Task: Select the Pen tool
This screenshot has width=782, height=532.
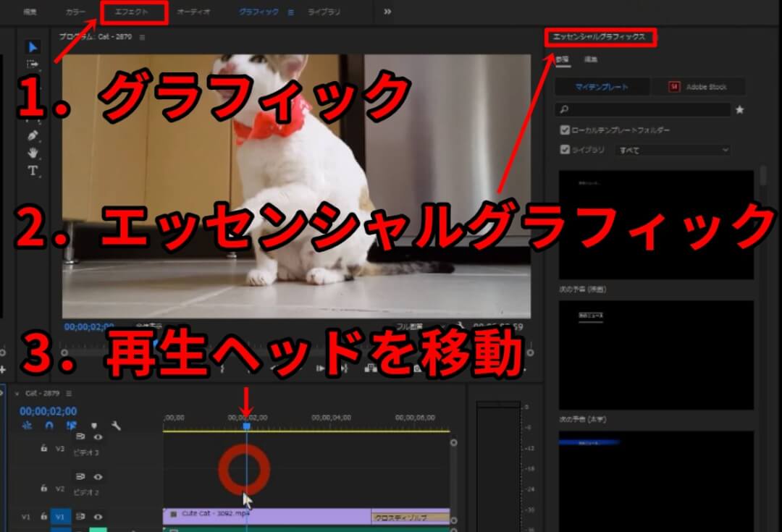Action: point(33,135)
